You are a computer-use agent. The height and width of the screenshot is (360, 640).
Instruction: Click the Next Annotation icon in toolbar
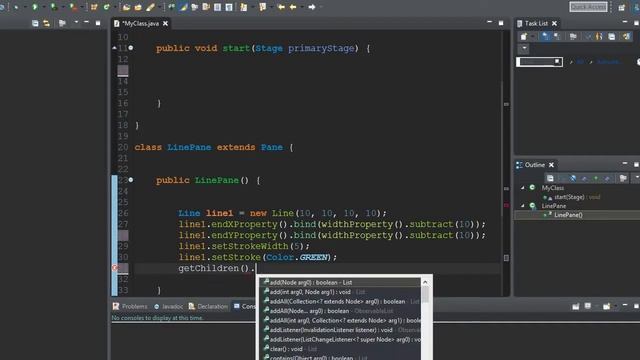pyautogui.click(x=244, y=7)
